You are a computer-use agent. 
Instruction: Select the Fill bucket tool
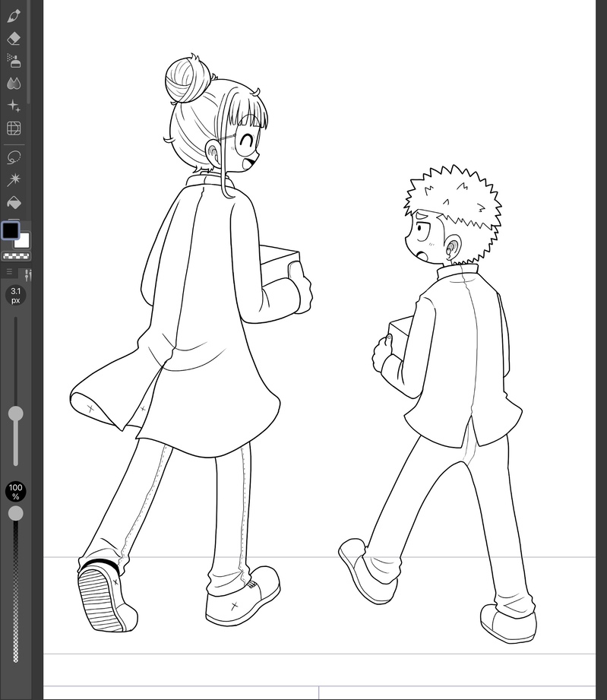point(14,202)
